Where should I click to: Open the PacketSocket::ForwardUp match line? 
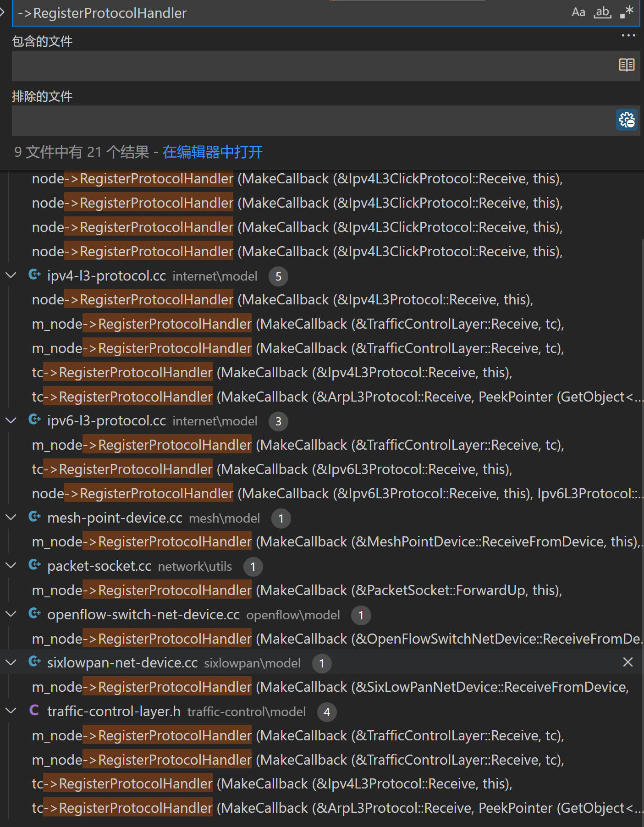click(297, 590)
